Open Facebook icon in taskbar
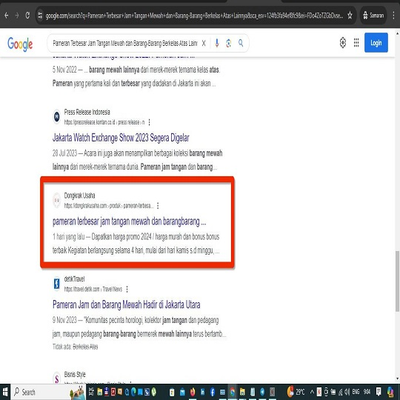 (x=212, y=392)
